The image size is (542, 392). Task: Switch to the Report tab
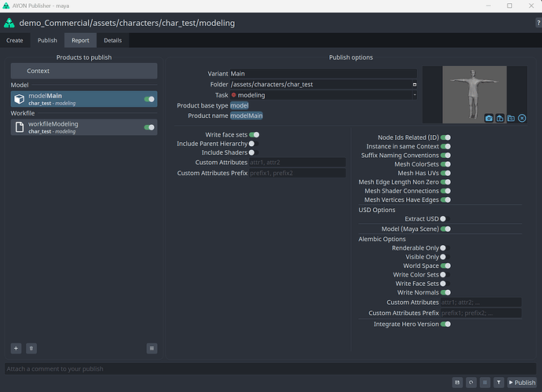[80, 40]
